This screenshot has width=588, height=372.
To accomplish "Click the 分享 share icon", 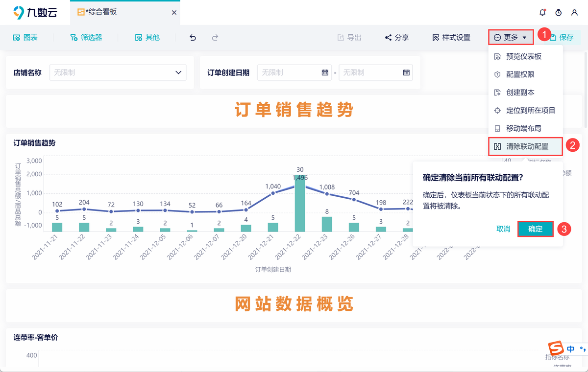I will pyautogui.click(x=396, y=37).
